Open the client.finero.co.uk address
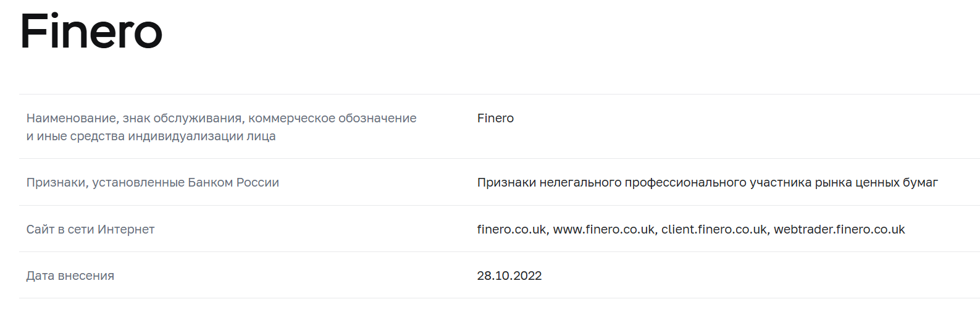Image resolution: width=980 pixels, height=333 pixels. [x=714, y=229]
